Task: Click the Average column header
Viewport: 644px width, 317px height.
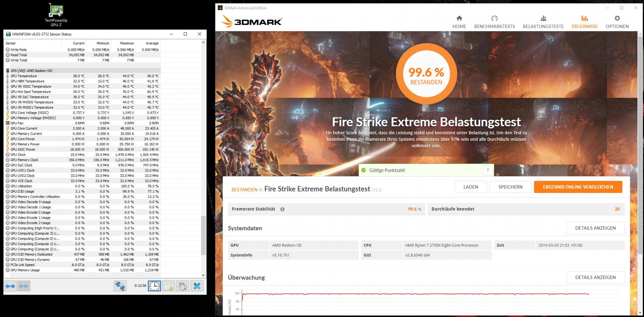Action: [x=148, y=43]
